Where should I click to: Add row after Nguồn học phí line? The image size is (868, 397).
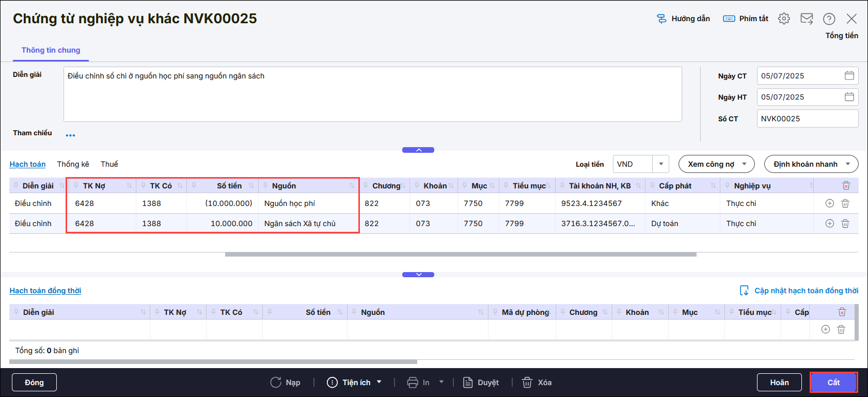tap(829, 203)
